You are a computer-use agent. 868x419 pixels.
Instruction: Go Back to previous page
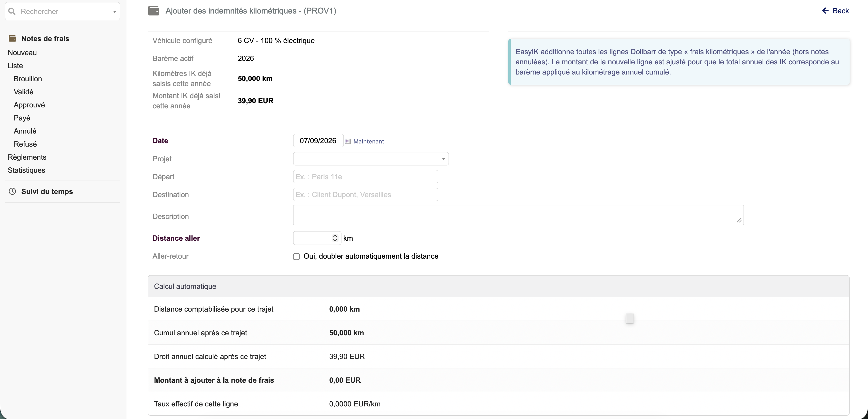pyautogui.click(x=841, y=11)
